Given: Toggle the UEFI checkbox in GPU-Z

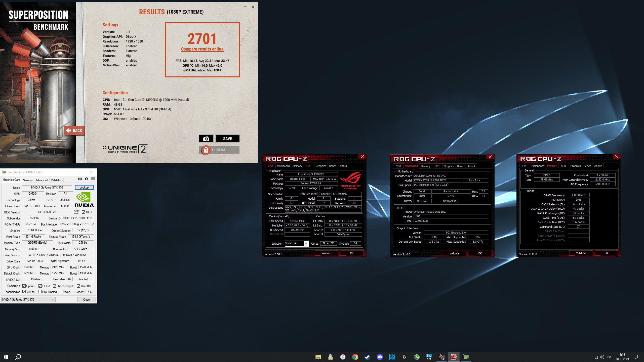Looking at the screenshot, I should click(x=84, y=212).
